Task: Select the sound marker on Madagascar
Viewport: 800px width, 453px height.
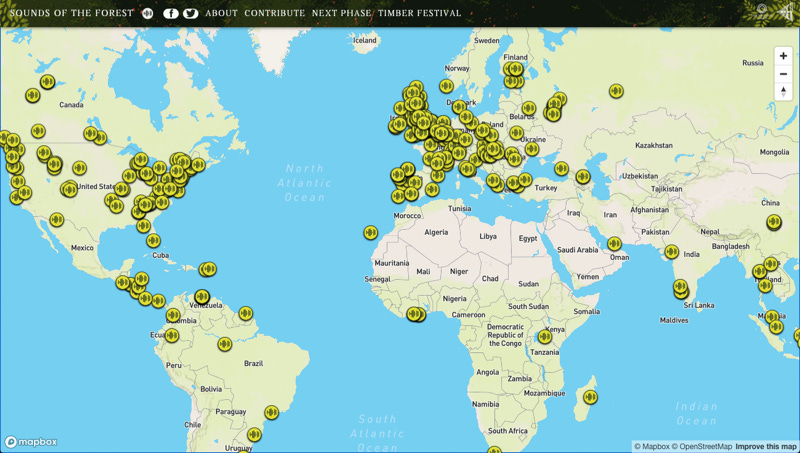Action: (590, 397)
